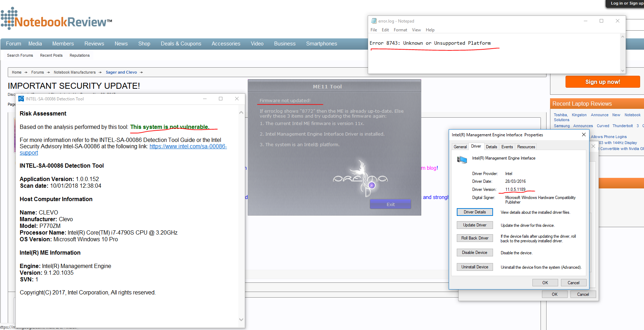Select the driver version text 11.0.5.1189
Screen dimensions: 644x330
pos(515,189)
